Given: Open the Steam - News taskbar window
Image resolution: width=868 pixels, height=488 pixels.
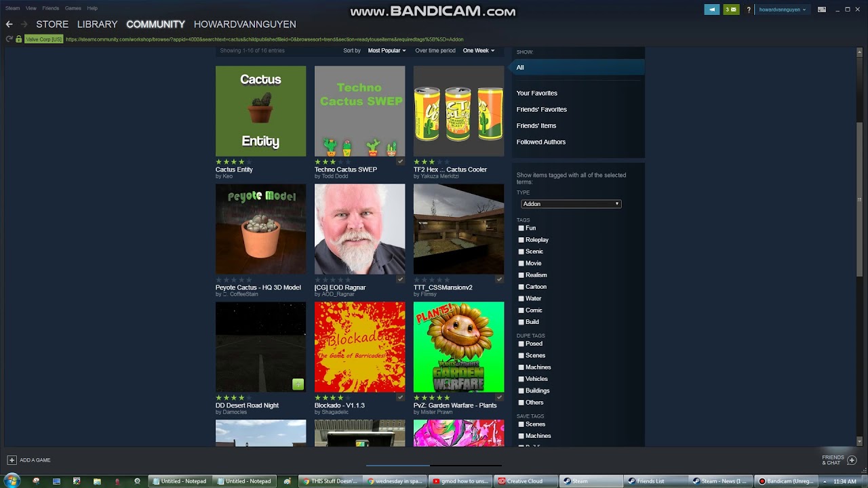Looking at the screenshot, I should (719, 481).
